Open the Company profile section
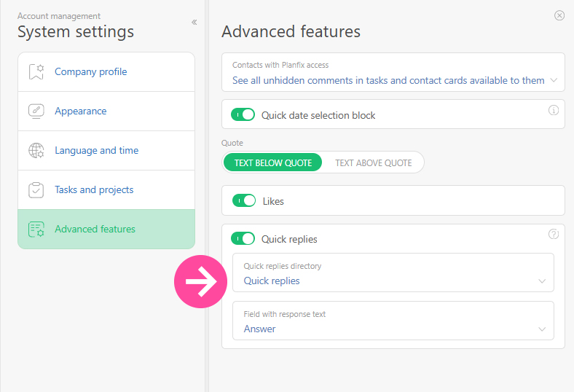 coord(90,72)
